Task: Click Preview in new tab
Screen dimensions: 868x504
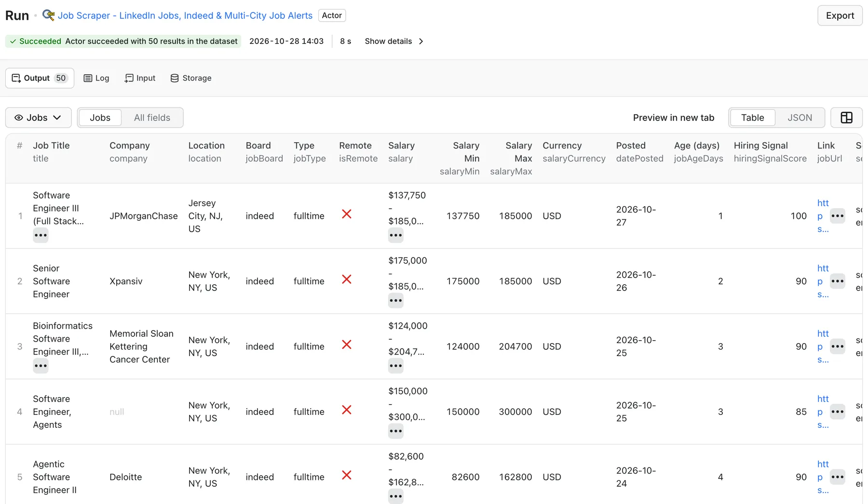Action: click(x=673, y=118)
